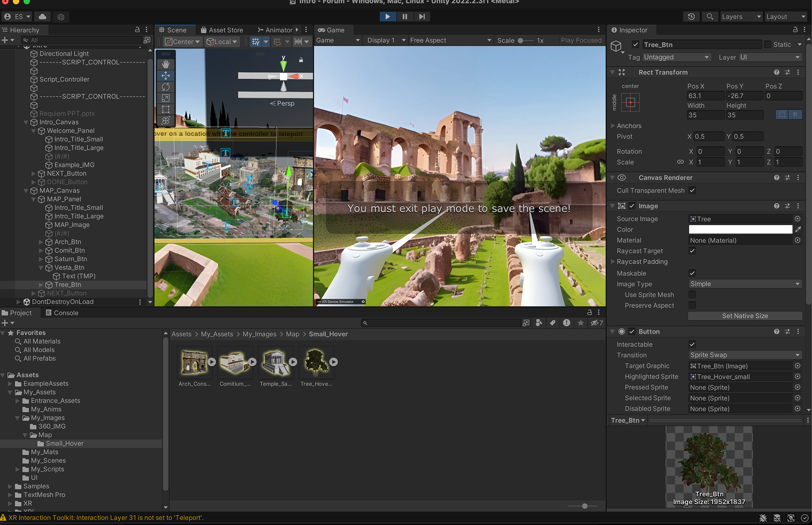
Task: Uncheck the Interactable checkbox
Action: tap(692, 344)
